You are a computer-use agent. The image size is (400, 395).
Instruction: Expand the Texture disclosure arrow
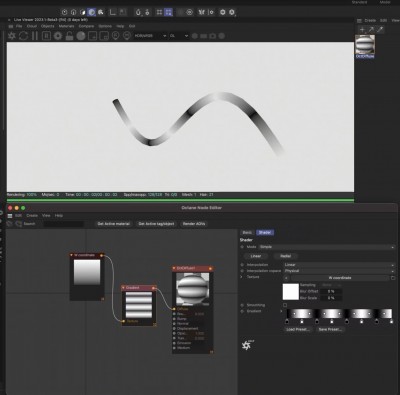[x=241, y=277]
